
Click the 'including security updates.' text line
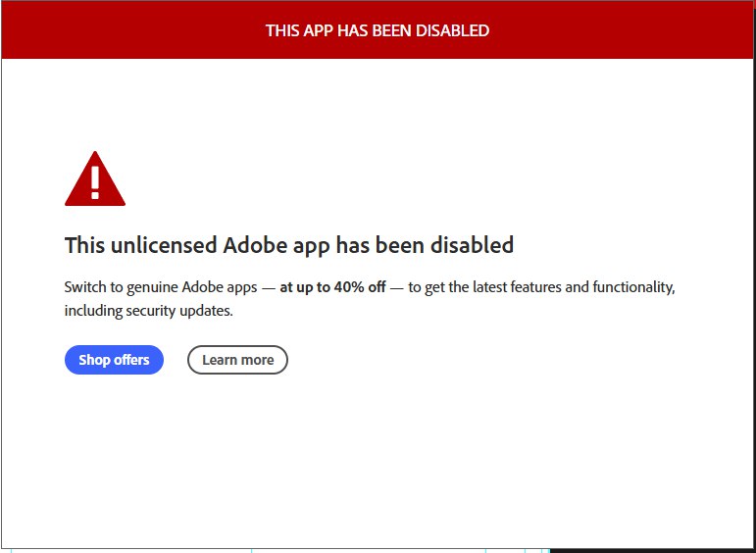(x=148, y=311)
